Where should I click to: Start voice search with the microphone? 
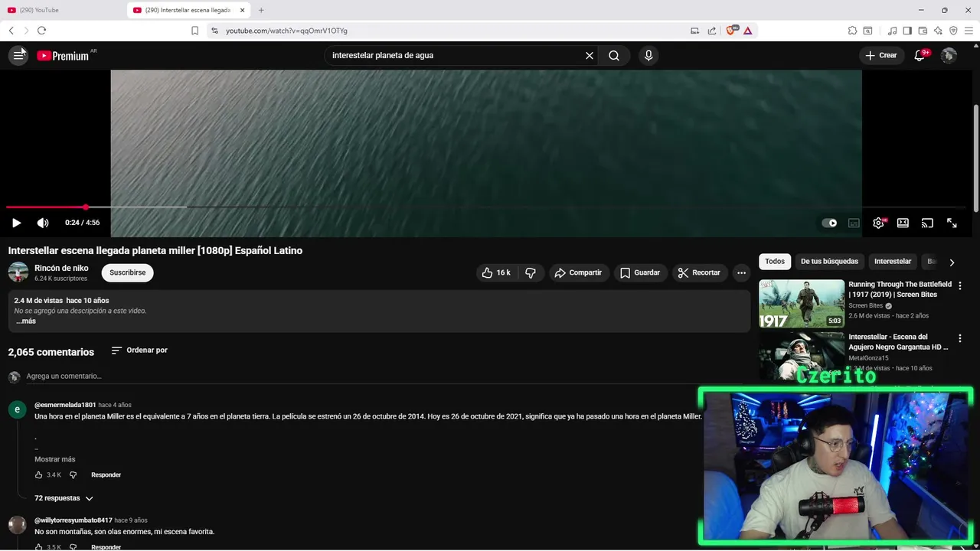648,55
